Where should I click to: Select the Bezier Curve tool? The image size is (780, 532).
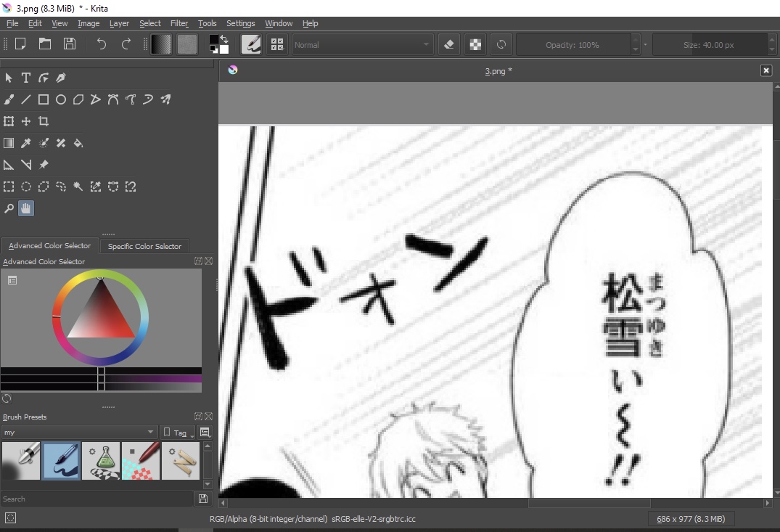click(x=113, y=99)
